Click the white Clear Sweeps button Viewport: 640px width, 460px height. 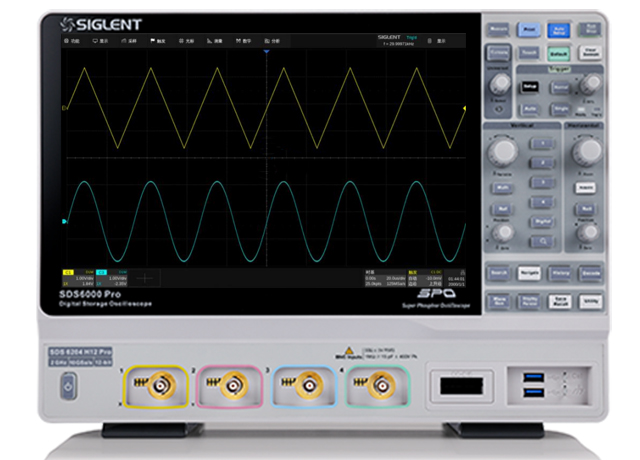pos(590,52)
